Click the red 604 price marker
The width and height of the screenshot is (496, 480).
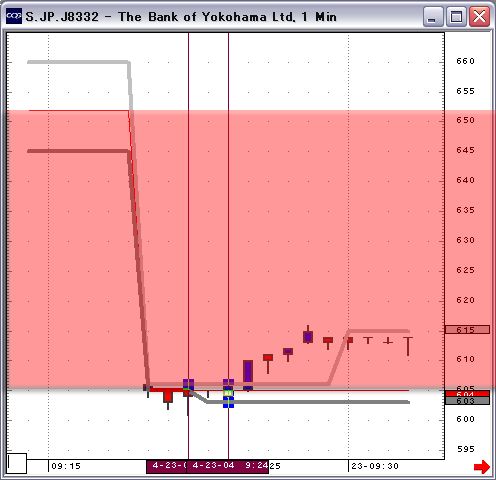(467, 394)
